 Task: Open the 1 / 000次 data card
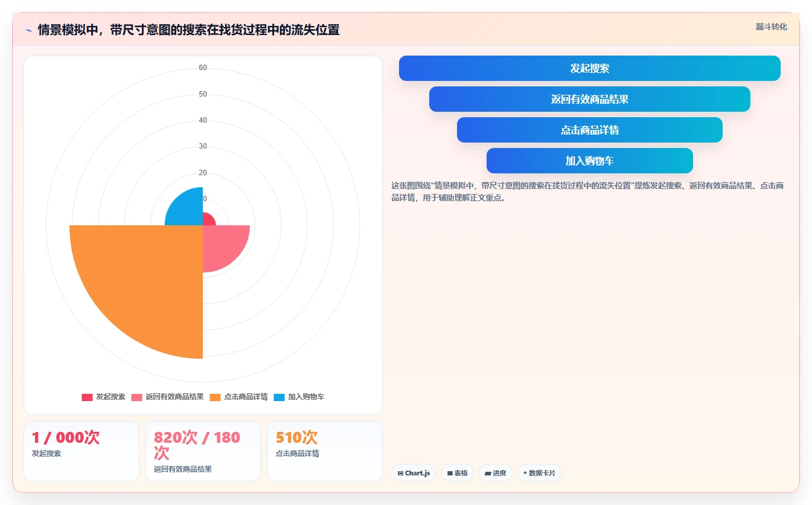[x=82, y=451]
